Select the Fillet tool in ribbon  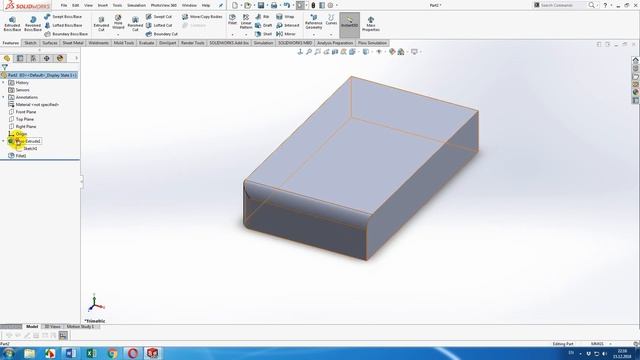point(232,20)
